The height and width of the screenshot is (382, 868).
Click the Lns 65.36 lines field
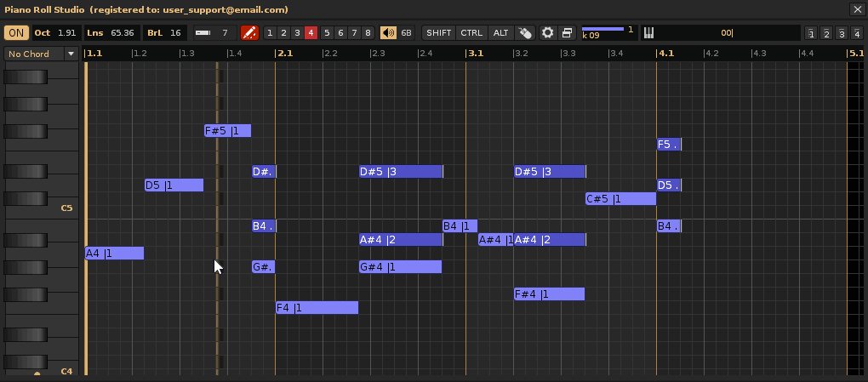(x=111, y=33)
